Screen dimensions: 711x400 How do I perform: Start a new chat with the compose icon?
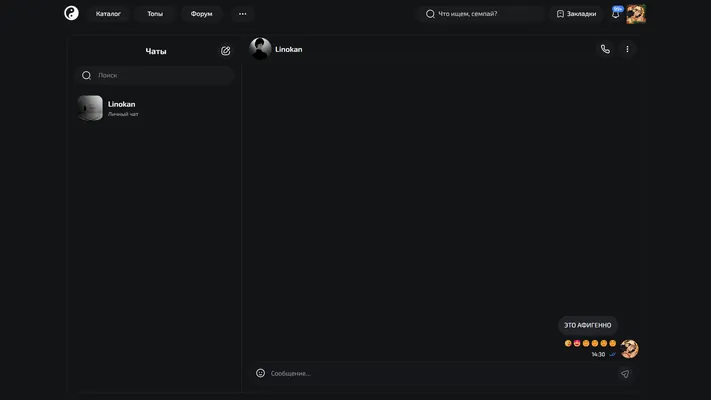(225, 51)
